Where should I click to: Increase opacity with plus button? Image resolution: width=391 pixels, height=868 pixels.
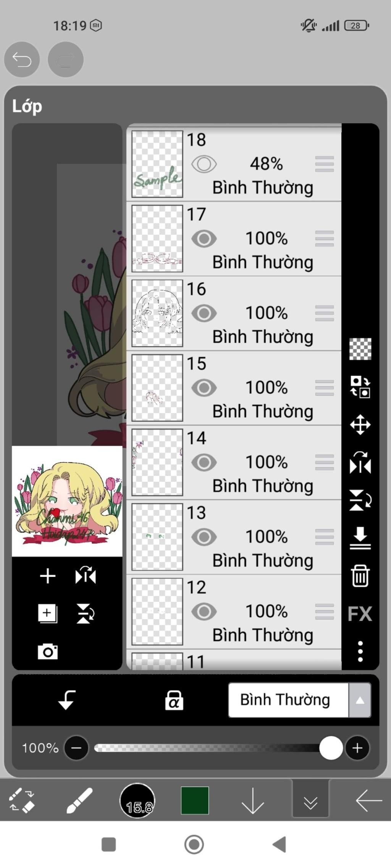357,748
